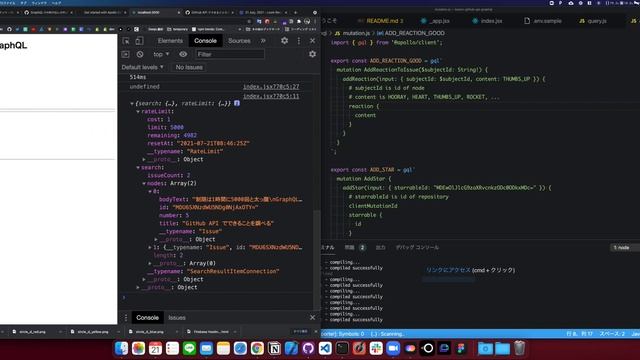Open index.jsx editor tab
The image size is (640, 360).
coord(487,21)
